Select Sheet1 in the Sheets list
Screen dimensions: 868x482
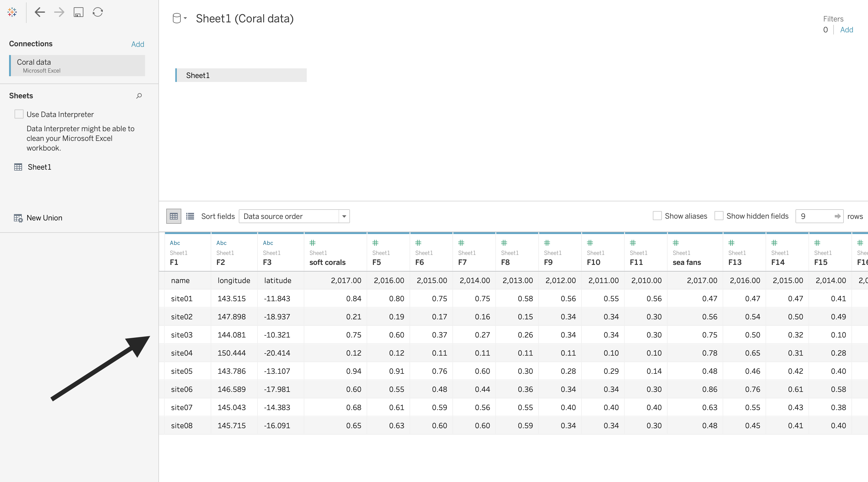tap(39, 167)
